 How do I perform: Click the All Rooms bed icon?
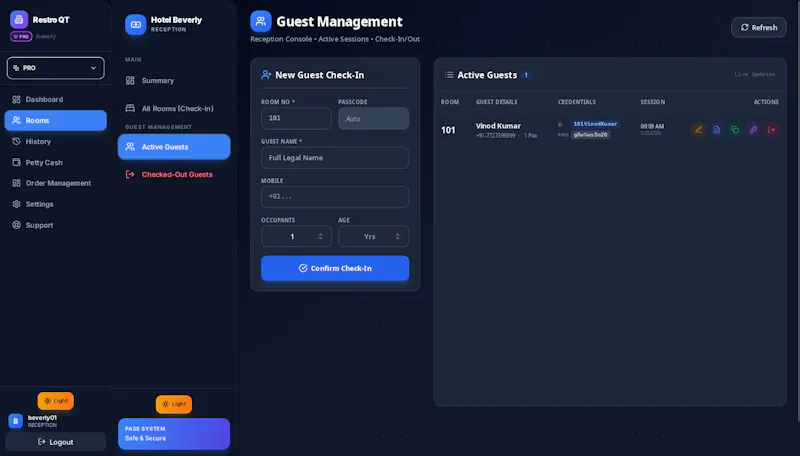pyautogui.click(x=130, y=108)
